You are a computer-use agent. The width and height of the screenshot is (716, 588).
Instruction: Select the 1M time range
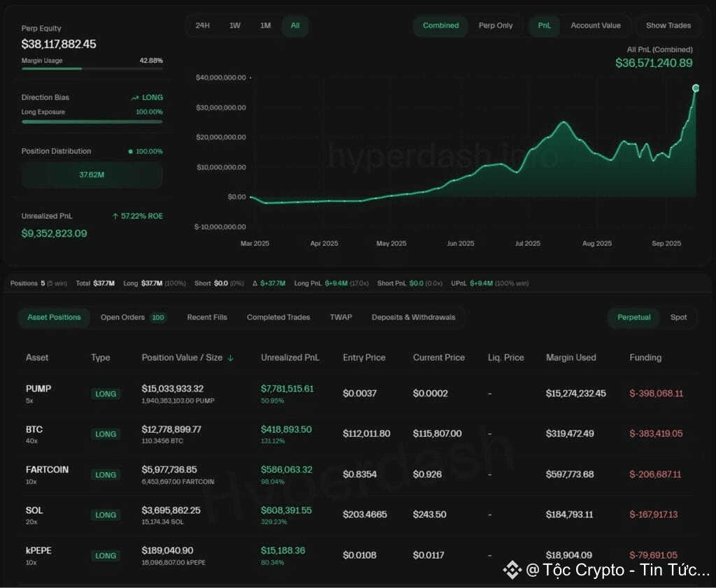click(266, 26)
